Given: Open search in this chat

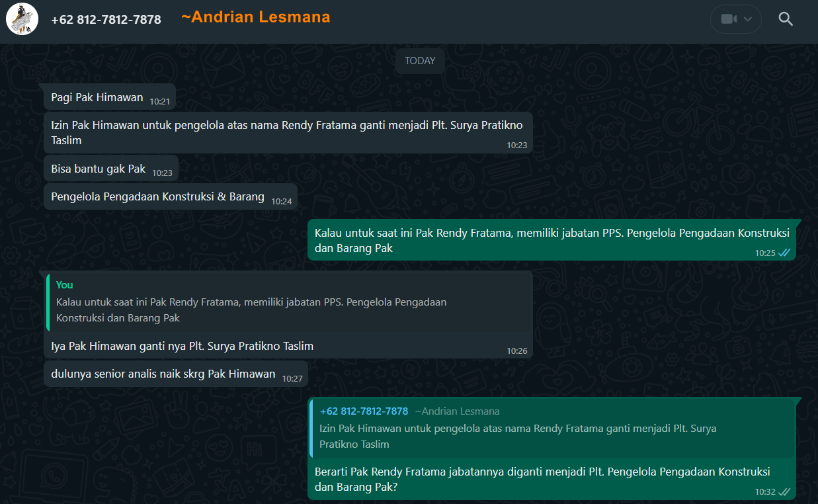Looking at the screenshot, I should [786, 19].
